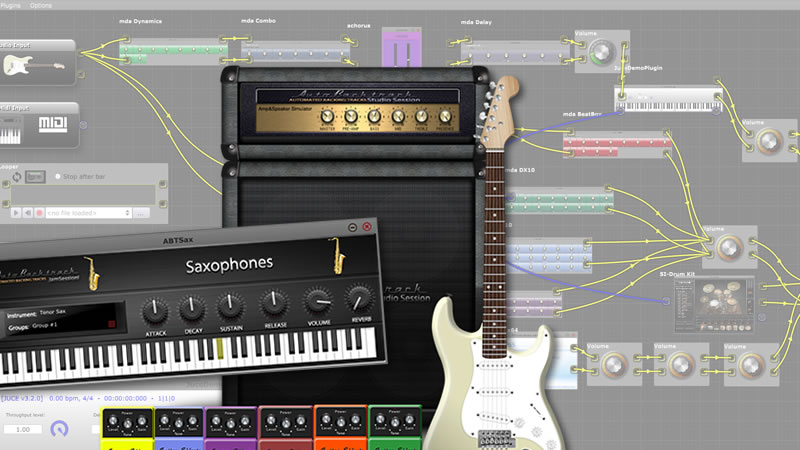Click the highlighted yellow key on ABTSax keyboard
800x450 pixels.
220,348
